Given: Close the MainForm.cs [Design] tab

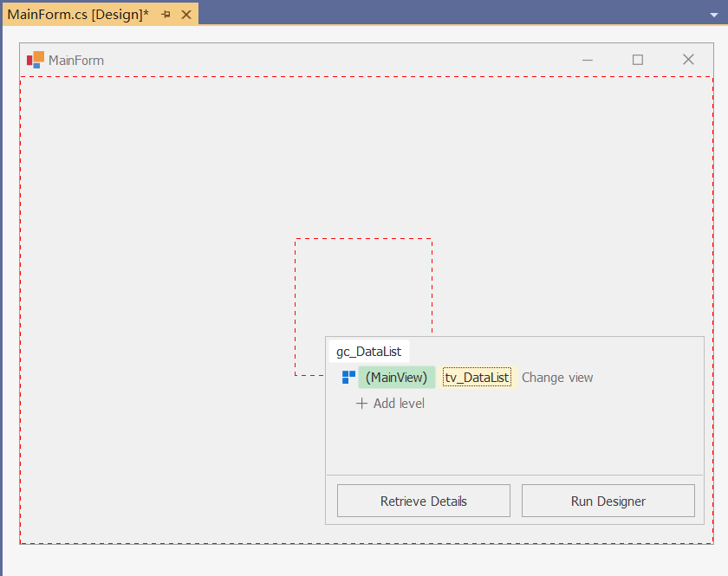Looking at the screenshot, I should point(186,15).
